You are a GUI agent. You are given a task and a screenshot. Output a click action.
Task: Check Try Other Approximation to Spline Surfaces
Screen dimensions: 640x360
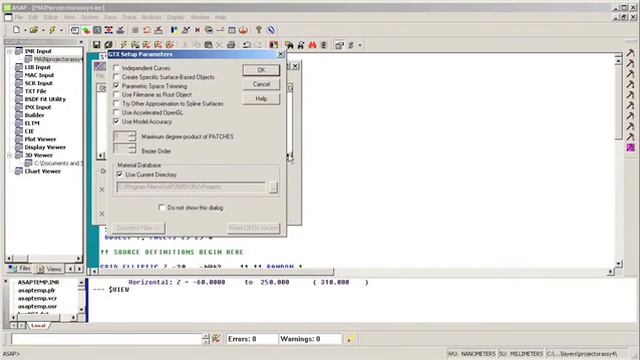(x=116, y=103)
